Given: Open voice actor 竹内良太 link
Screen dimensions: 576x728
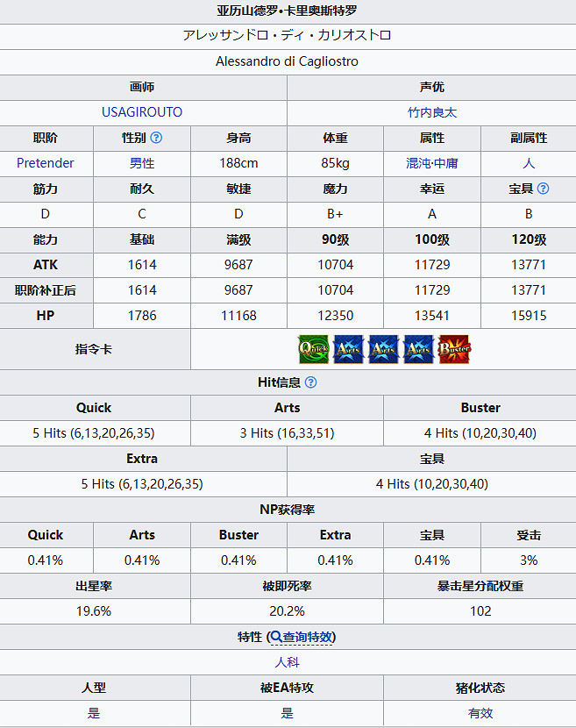Looking at the screenshot, I should tap(431, 112).
